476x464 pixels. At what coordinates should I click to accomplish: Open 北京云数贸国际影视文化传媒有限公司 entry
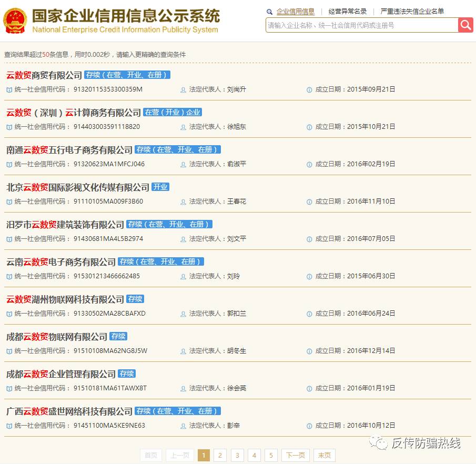78,187
